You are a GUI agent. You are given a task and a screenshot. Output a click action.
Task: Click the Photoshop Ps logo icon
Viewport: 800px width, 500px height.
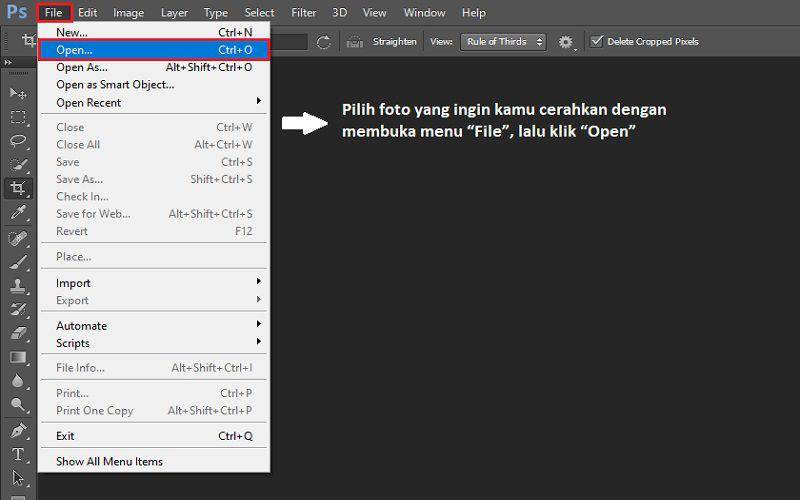(x=17, y=12)
